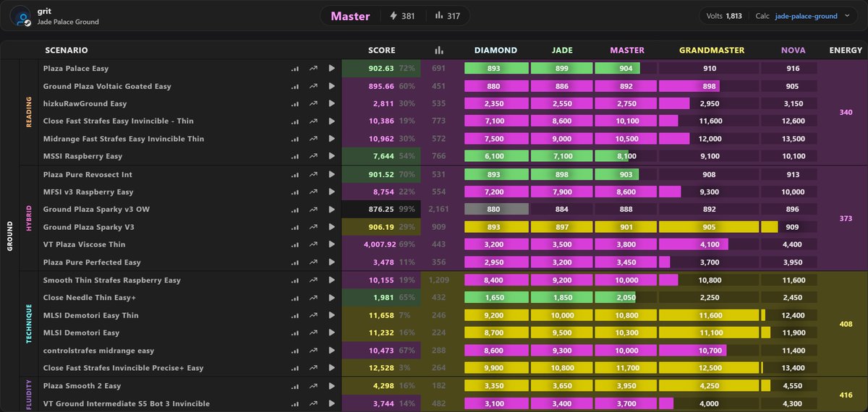Open trend chart for Plaza Palace Easy
The height and width of the screenshot is (412, 868).
tap(313, 69)
